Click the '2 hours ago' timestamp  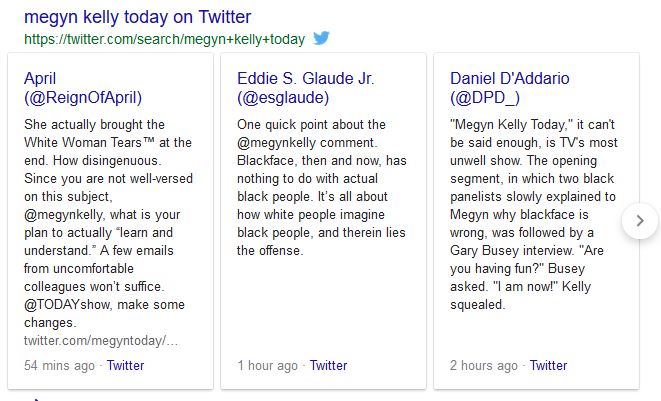point(485,365)
